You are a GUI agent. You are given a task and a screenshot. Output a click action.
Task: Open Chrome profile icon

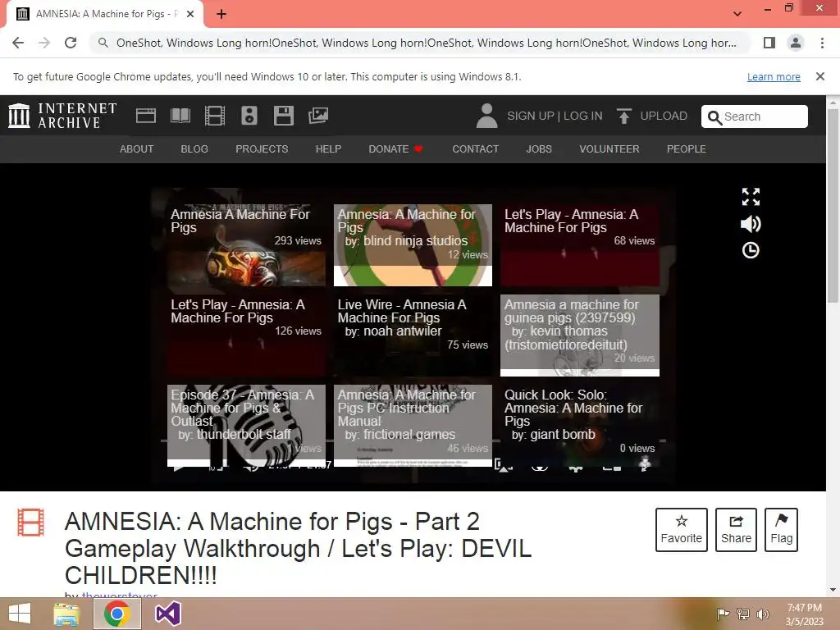796,43
